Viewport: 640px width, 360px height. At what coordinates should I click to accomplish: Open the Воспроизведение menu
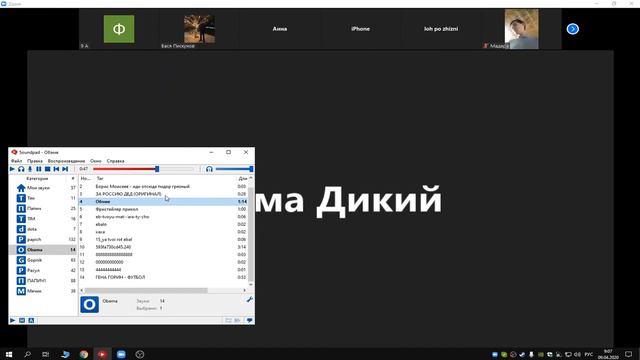[x=67, y=161]
